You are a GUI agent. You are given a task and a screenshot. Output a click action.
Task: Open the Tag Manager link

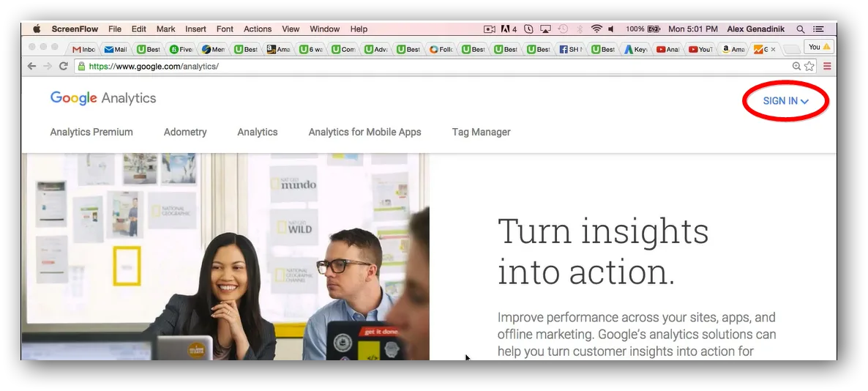tap(481, 133)
